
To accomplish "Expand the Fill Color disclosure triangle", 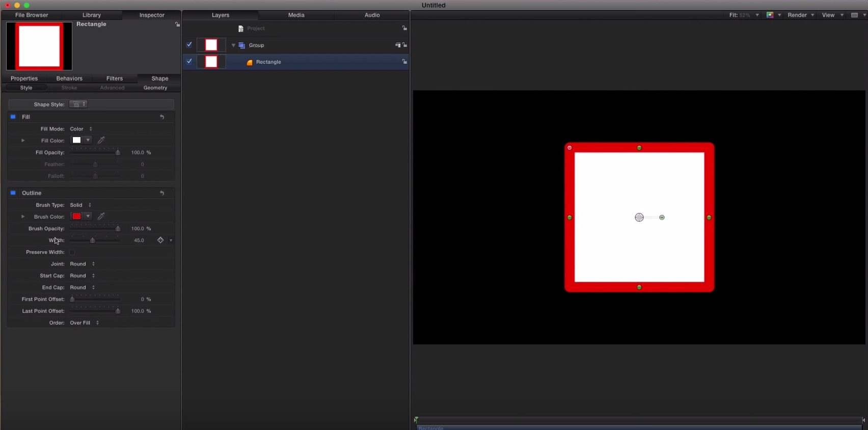I will 23,141.
